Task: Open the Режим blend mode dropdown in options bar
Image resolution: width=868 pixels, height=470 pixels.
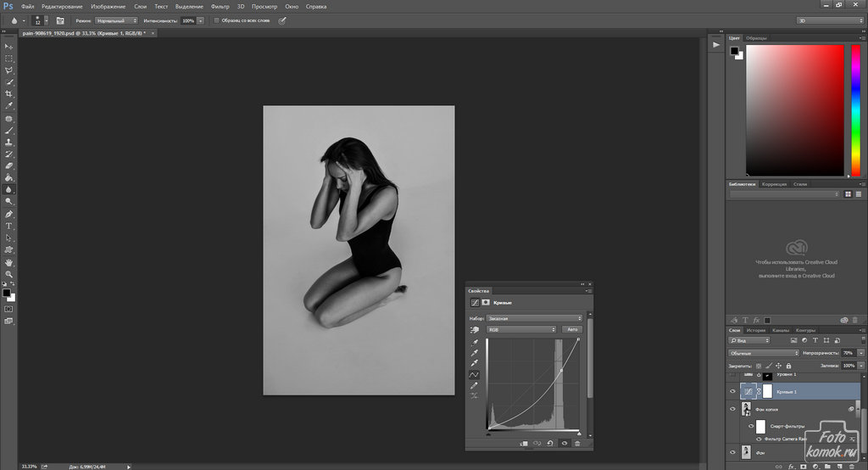Action: point(116,20)
